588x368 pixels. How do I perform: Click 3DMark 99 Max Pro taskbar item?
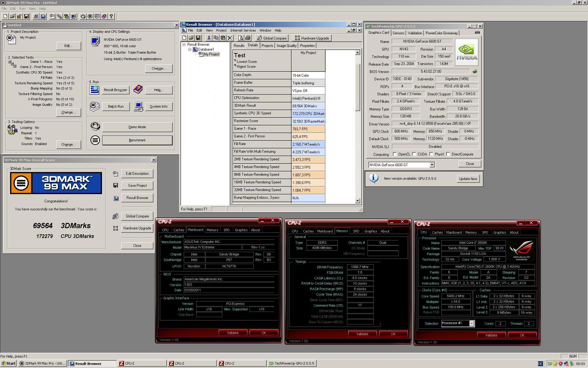pyautogui.click(x=43, y=363)
